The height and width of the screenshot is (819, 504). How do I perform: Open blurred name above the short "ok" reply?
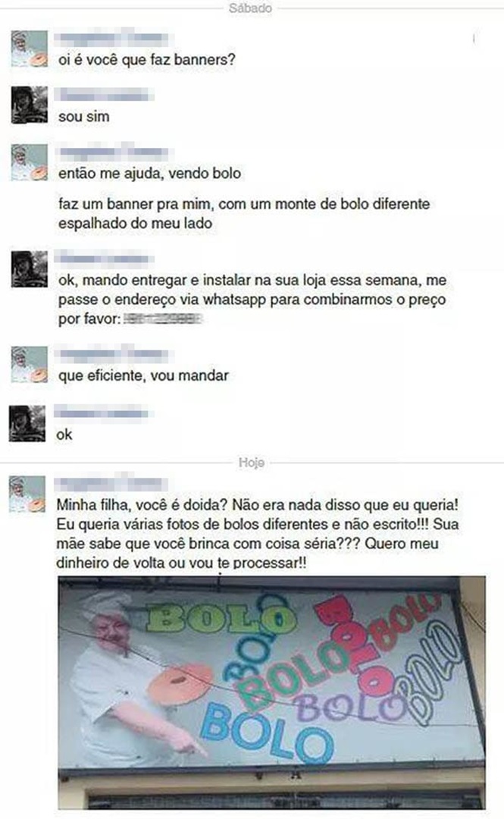pyautogui.click(x=102, y=414)
